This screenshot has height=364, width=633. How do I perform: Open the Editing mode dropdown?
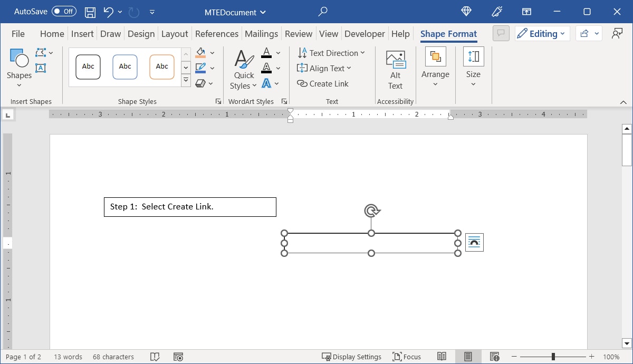542,34
